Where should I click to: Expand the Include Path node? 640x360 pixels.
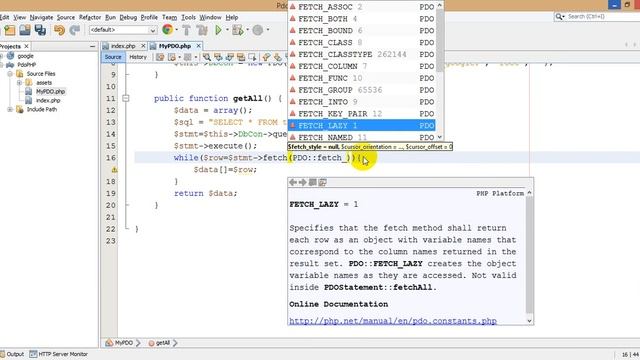pos(10,109)
